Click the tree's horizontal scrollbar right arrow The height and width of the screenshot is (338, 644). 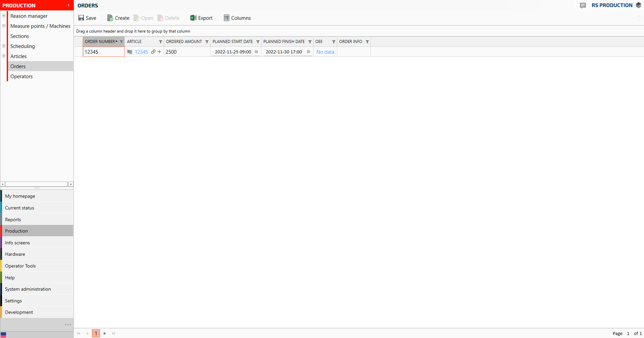pyautogui.click(x=71, y=184)
